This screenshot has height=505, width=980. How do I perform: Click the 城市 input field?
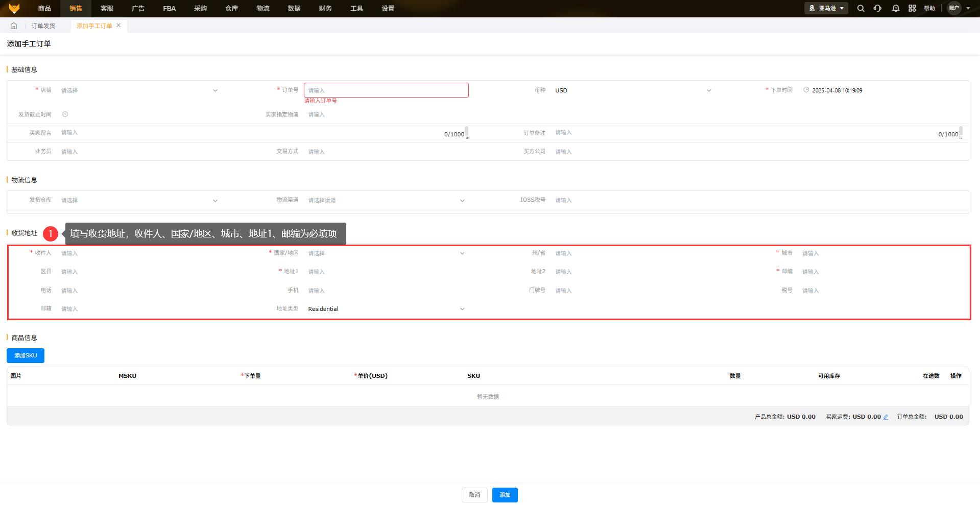(880, 253)
